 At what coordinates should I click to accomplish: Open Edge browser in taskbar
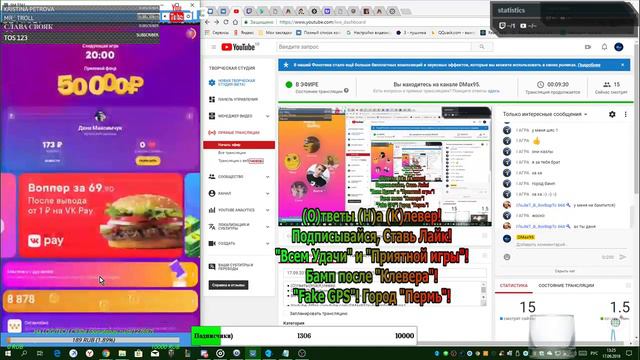pos(57,353)
